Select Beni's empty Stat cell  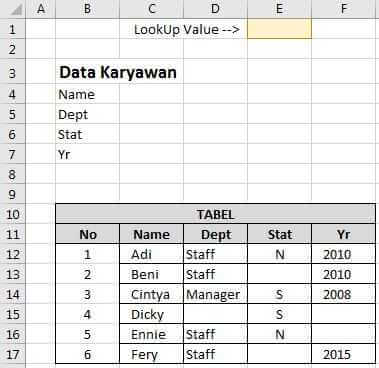point(279,274)
